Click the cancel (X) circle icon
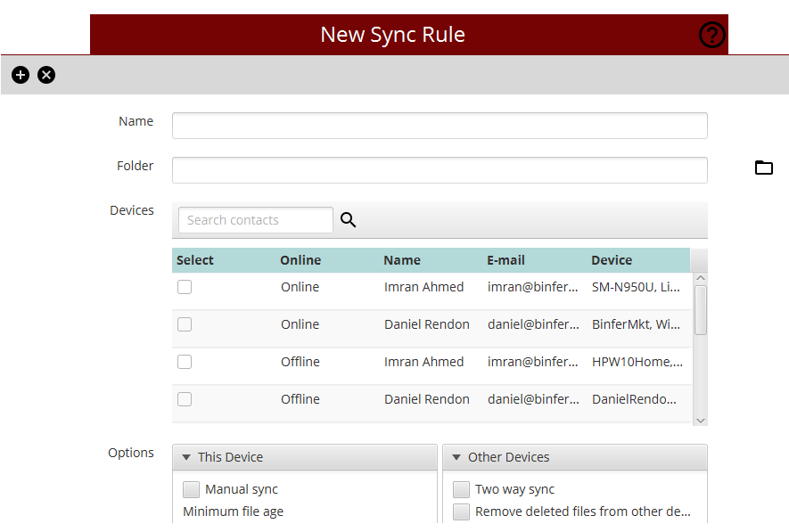This screenshot has height=532, width=789. pyautogui.click(x=46, y=75)
